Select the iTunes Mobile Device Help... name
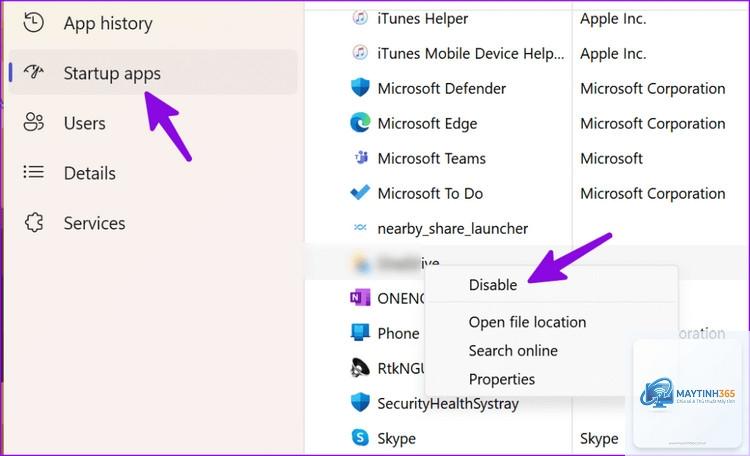Image resolution: width=750 pixels, height=456 pixels. coord(471,53)
